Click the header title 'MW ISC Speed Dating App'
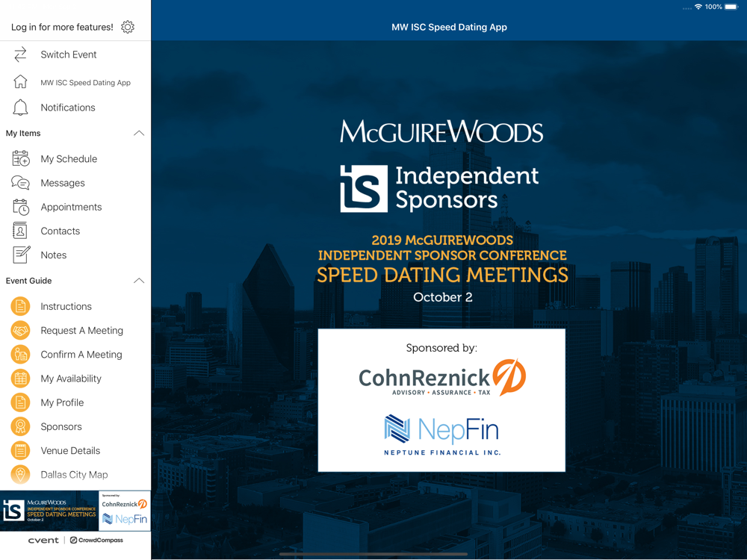Image resolution: width=747 pixels, height=560 pixels. coord(449,27)
